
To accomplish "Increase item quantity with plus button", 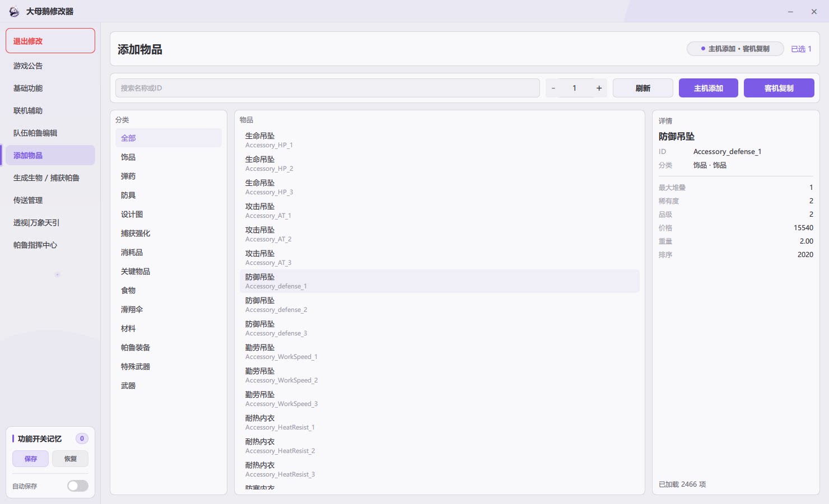I will click(x=599, y=88).
